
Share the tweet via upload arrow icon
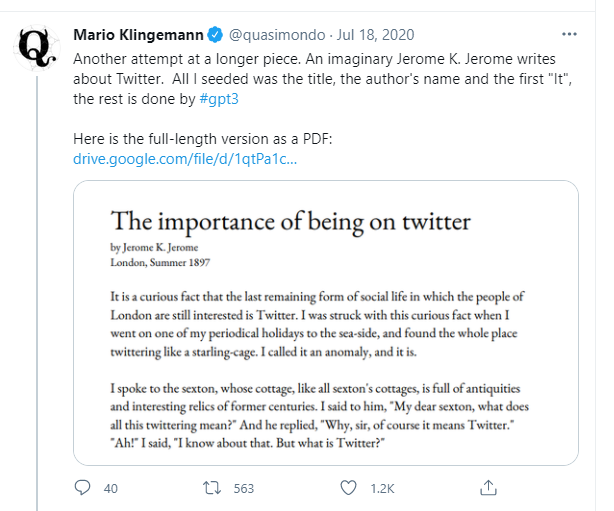pos(488,488)
